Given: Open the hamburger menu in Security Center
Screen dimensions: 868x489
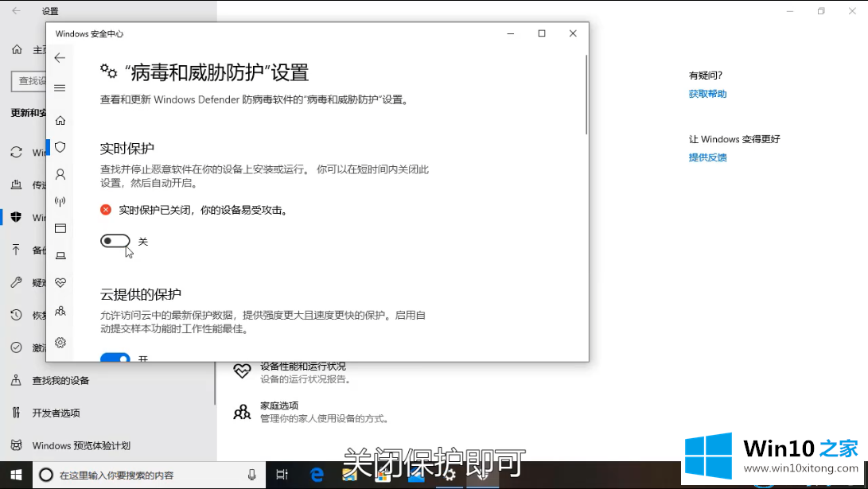Looking at the screenshot, I should (60, 88).
